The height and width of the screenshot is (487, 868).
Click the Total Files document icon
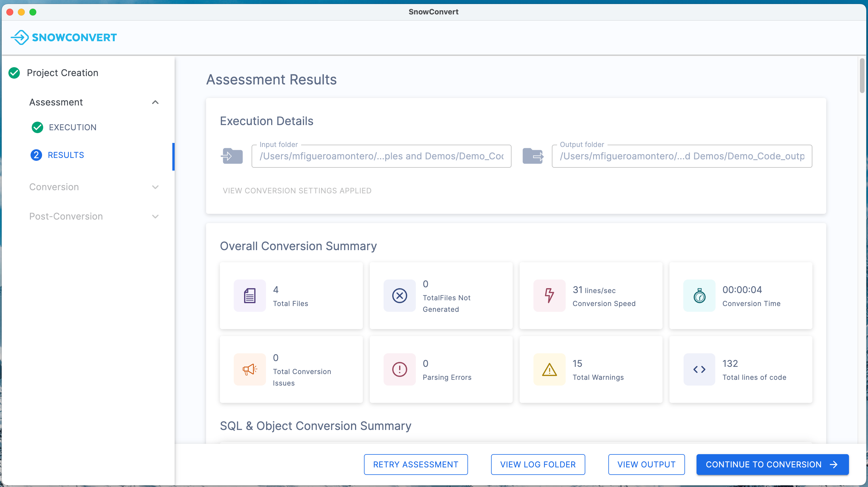click(249, 296)
